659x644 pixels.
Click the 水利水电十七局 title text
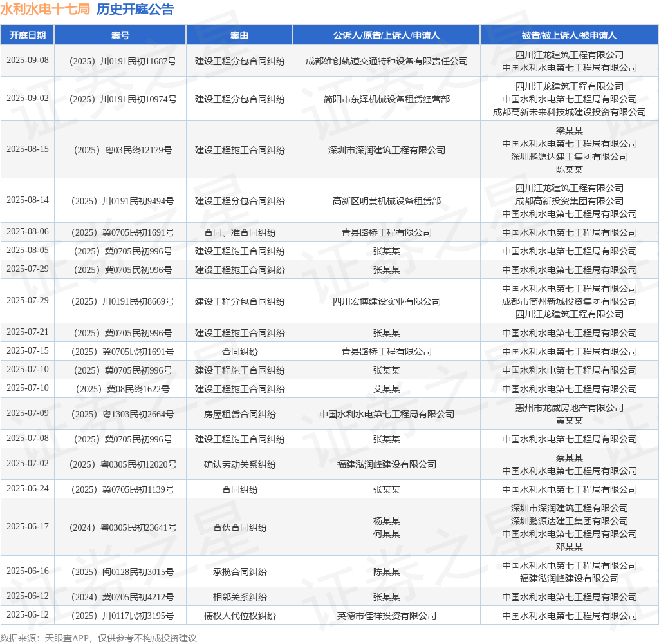click(45, 9)
